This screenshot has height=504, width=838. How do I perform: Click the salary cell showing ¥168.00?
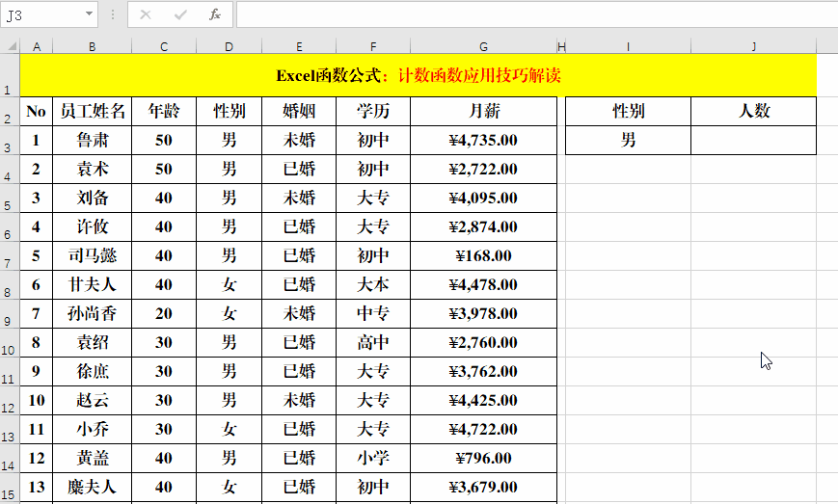tap(483, 255)
